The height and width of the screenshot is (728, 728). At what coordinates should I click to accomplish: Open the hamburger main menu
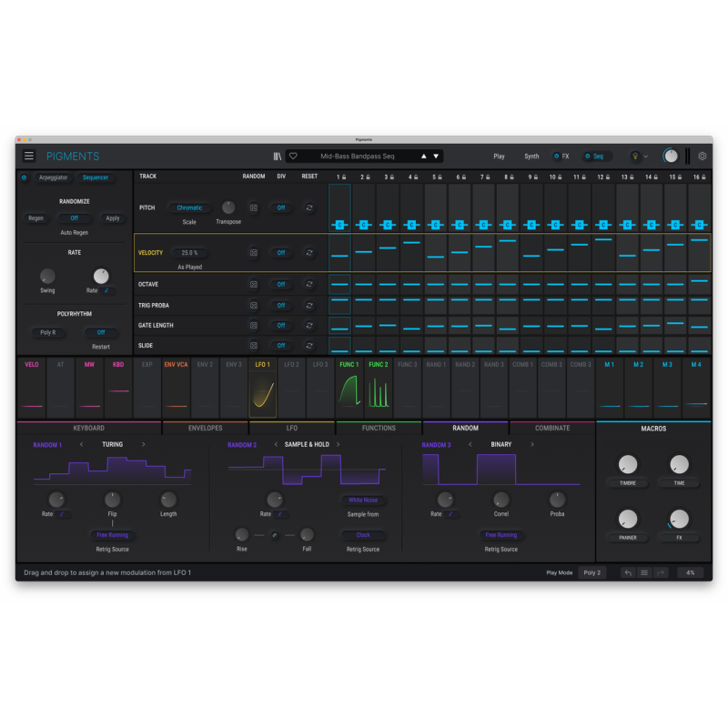click(x=29, y=156)
